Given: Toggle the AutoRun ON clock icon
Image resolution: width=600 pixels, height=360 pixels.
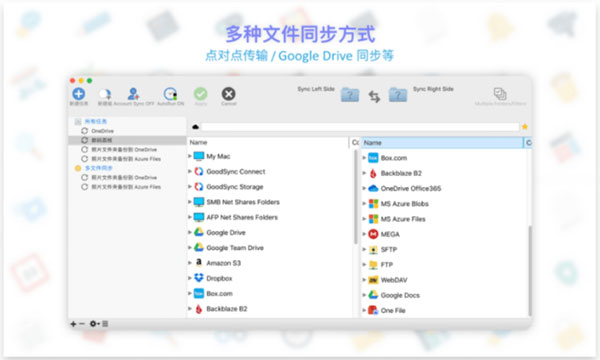Looking at the screenshot, I should tap(170, 94).
